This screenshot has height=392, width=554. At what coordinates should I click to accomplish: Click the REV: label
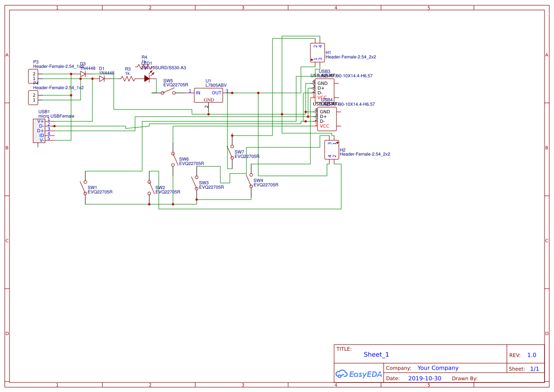pos(515,355)
